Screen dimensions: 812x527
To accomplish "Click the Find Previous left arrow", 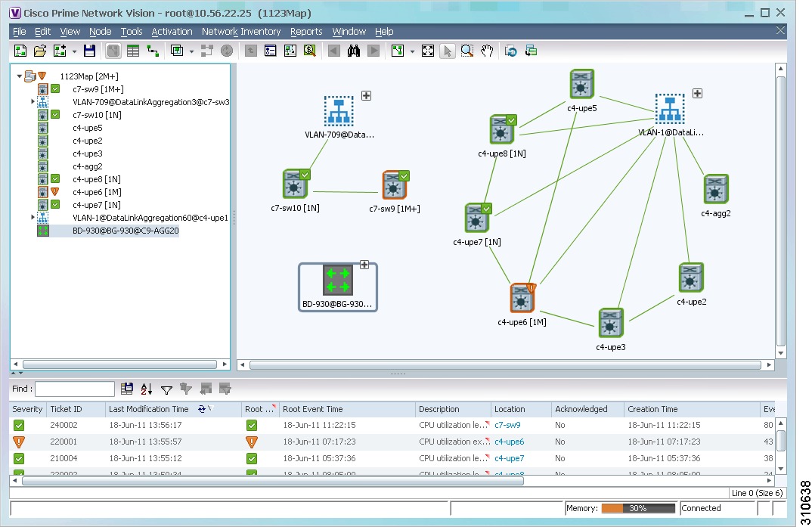I will click(334, 51).
